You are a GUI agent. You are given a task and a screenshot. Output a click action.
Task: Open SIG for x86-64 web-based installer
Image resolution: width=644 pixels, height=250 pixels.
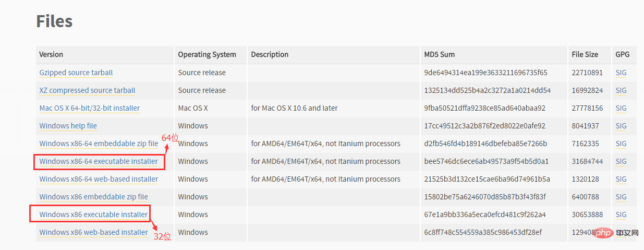point(621,179)
